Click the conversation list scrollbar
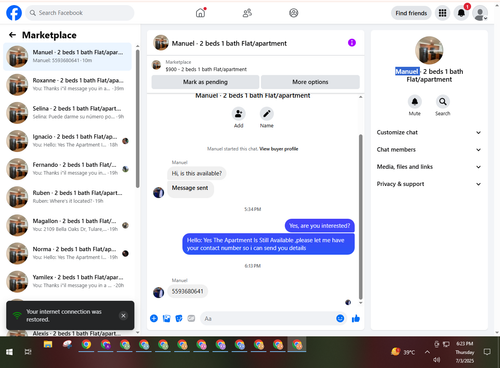The image size is (500, 368). click(x=138, y=119)
